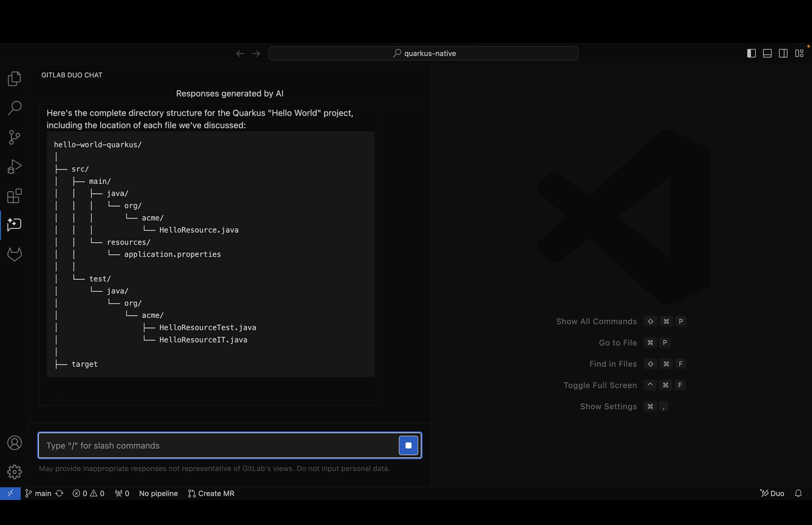Open the Source Control view
Screen dimensions: 812x525
[x=14, y=137]
